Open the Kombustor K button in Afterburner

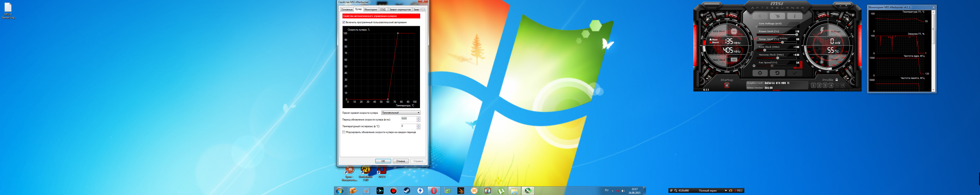click(760, 16)
